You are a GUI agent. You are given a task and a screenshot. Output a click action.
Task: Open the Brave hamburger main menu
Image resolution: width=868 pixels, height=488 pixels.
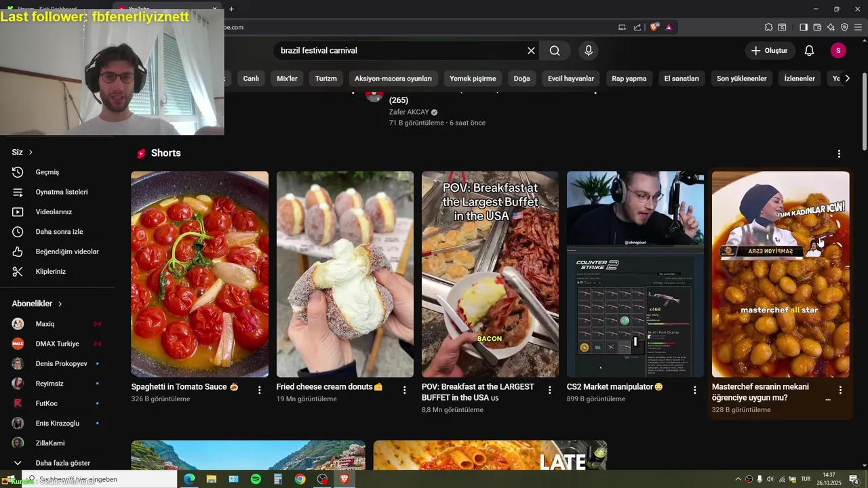coord(858,27)
